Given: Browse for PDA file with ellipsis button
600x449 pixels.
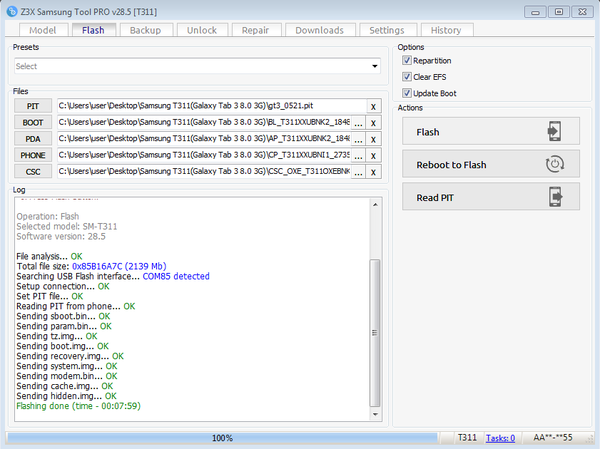Looking at the screenshot, I should [358, 139].
